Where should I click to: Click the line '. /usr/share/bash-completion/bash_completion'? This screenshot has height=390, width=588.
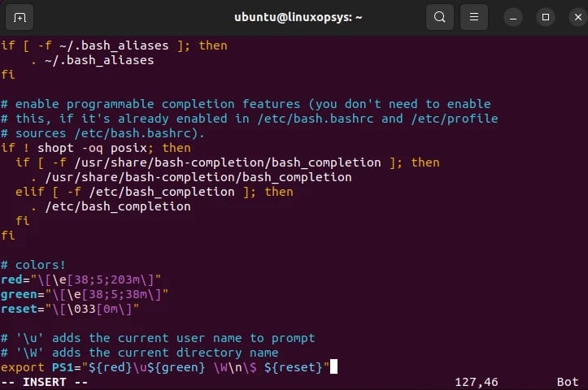coord(191,177)
